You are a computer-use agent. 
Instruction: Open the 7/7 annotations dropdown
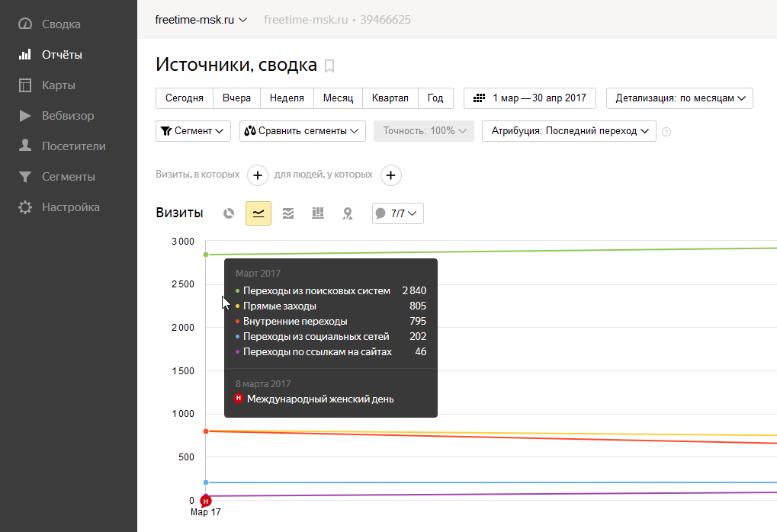pyautogui.click(x=398, y=213)
